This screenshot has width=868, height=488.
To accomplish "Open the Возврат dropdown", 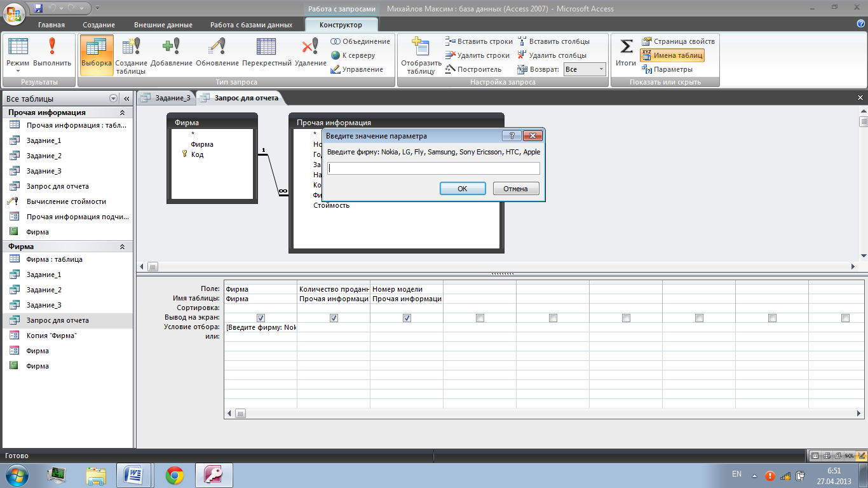I will pos(601,69).
